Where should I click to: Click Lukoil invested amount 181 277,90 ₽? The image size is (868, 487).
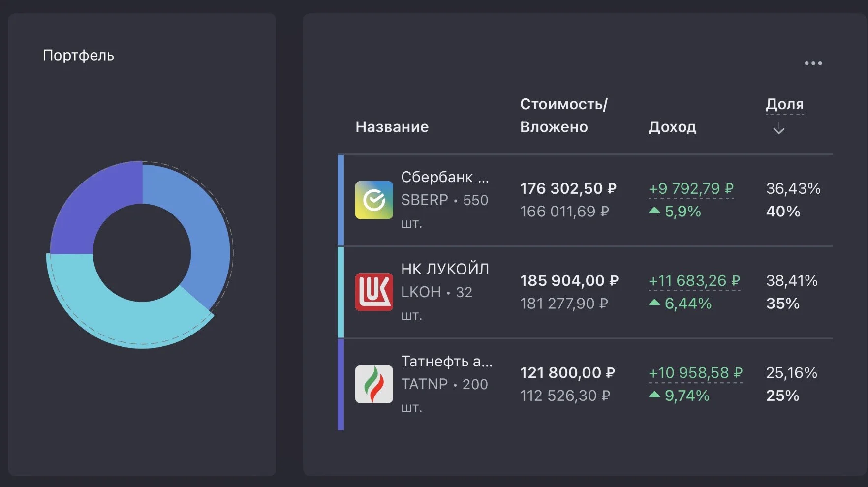[564, 304]
